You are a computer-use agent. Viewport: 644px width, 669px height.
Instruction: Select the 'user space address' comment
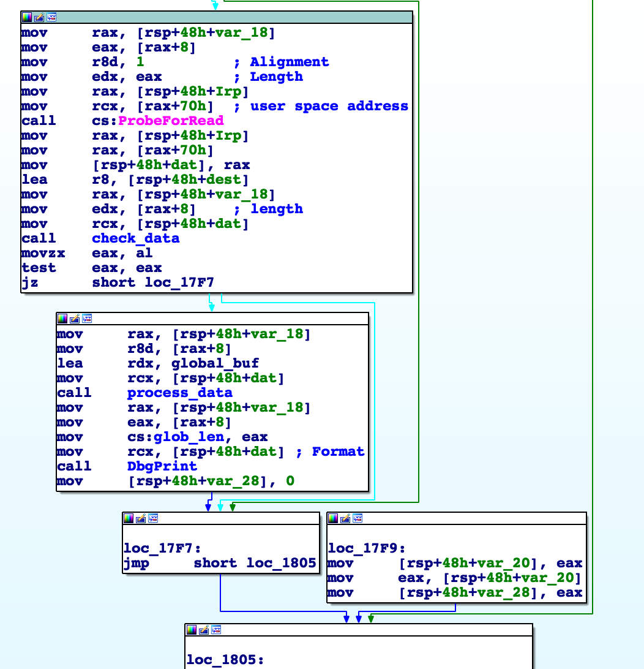[329, 106]
